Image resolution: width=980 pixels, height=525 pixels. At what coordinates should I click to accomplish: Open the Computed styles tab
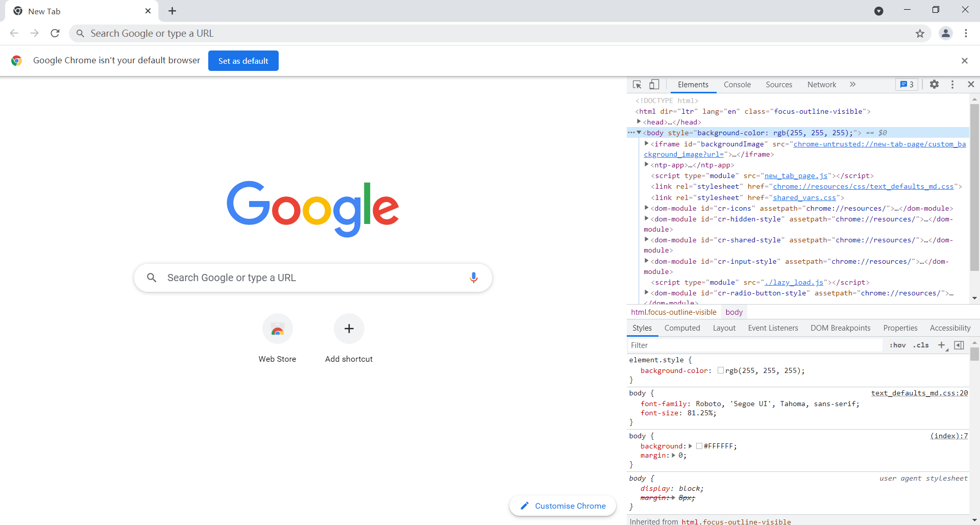click(x=682, y=328)
